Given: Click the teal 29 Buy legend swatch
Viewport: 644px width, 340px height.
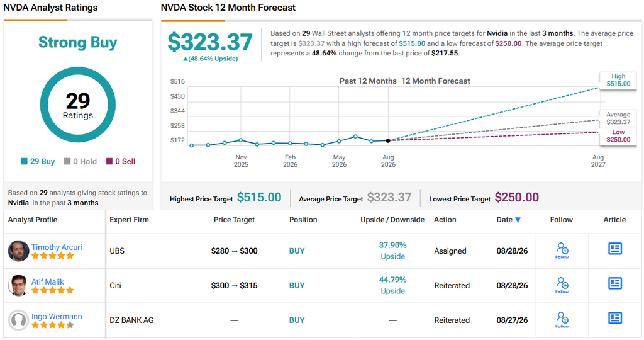Looking at the screenshot, I should click(25, 161).
